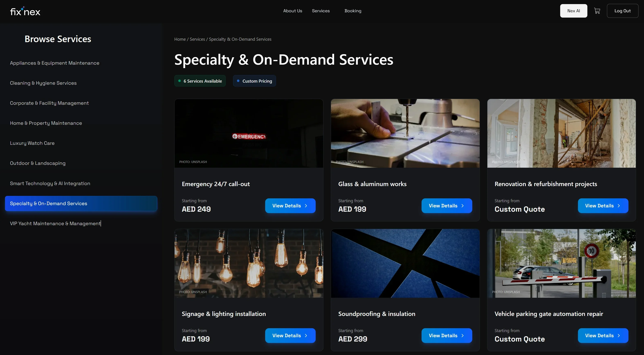The height and width of the screenshot is (355, 644).
Task: Open About Us in top navigation
Action: click(293, 11)
